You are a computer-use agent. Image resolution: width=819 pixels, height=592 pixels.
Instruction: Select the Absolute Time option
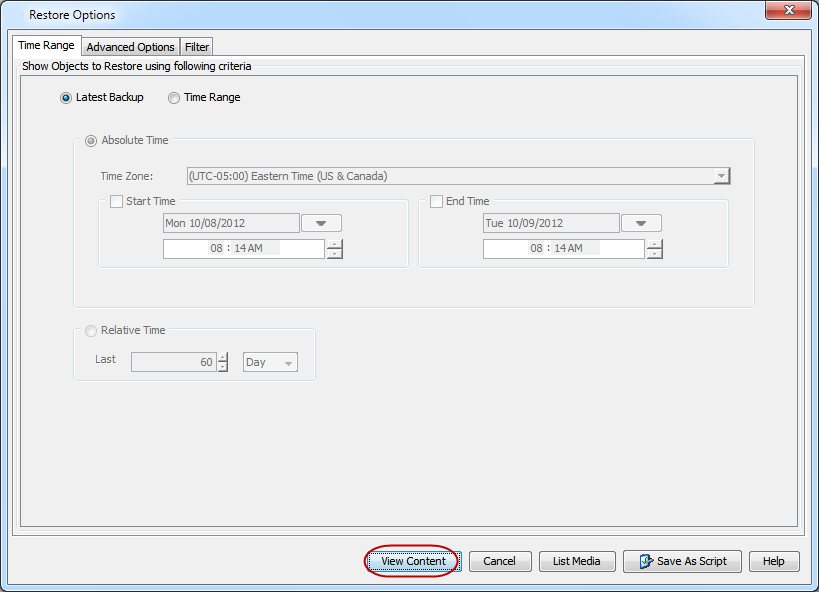(91, 141)
